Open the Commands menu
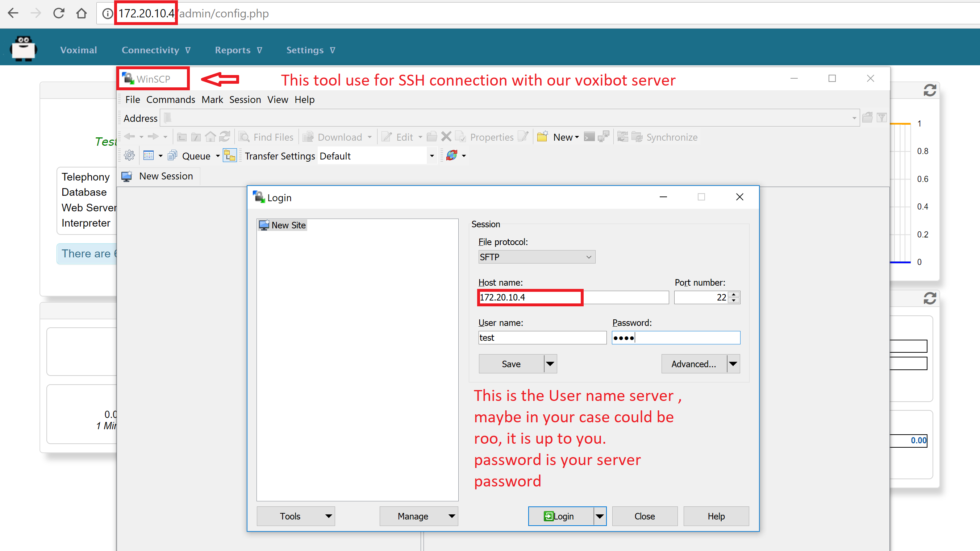Image resolution: width=980 pixels, height=551 pixels. 170,100
